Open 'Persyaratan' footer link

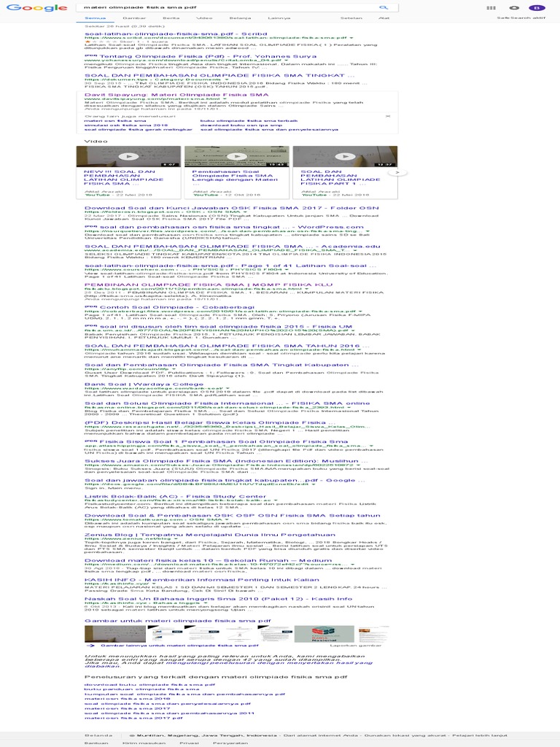[x=230, y=743]
